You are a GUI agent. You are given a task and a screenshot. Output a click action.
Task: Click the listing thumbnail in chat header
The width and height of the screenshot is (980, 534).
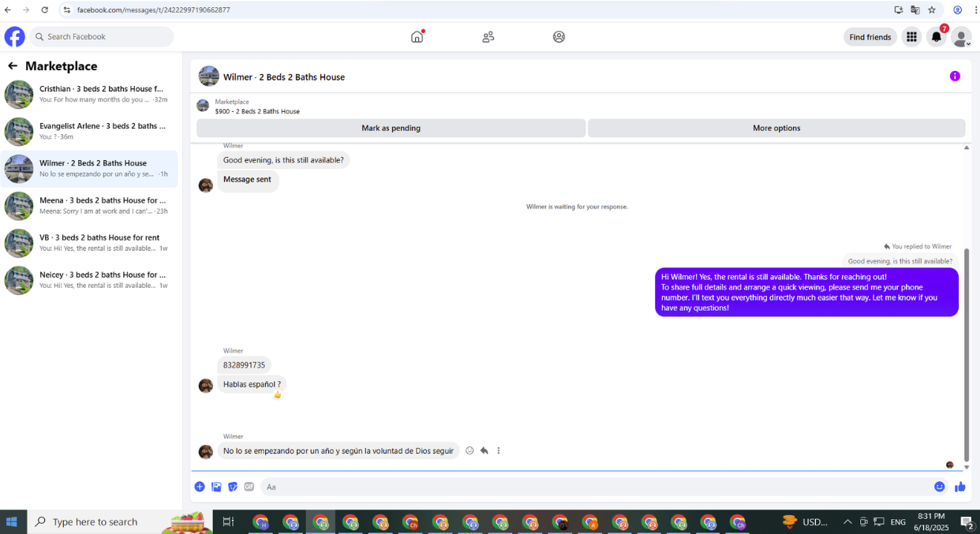tap(209, 77)
